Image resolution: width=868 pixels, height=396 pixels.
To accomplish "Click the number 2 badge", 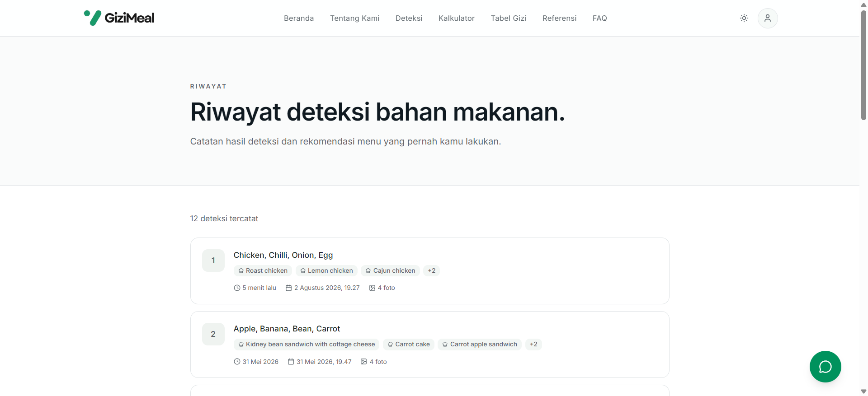I will click(x=213, y=334).
